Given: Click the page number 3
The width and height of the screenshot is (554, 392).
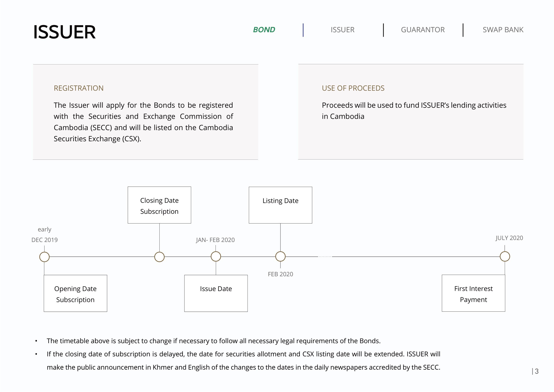Looking at the screenshot, I should tap(536, 371).
